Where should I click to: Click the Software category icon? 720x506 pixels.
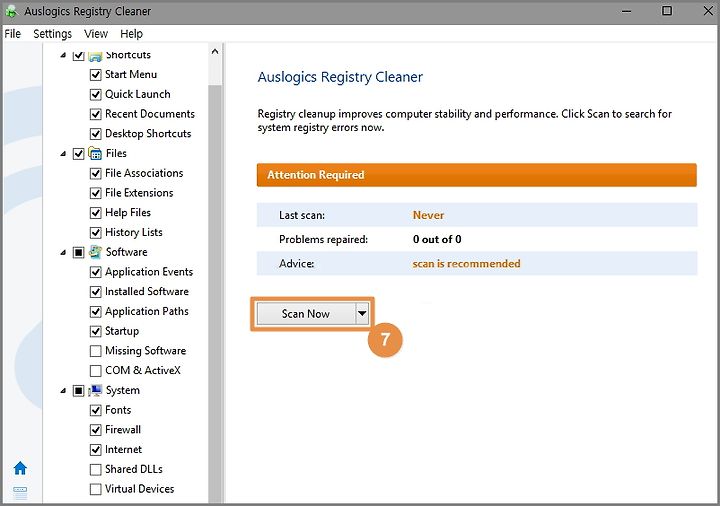(x=95, y=252)
